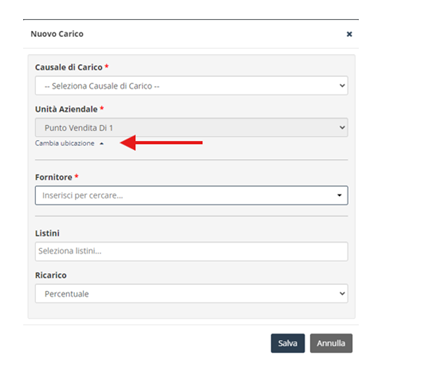Click the chevron in Seleziona Causale di Carico
Image resolution: width=421 pixels, height=381 pixels.
pos(342,86)
